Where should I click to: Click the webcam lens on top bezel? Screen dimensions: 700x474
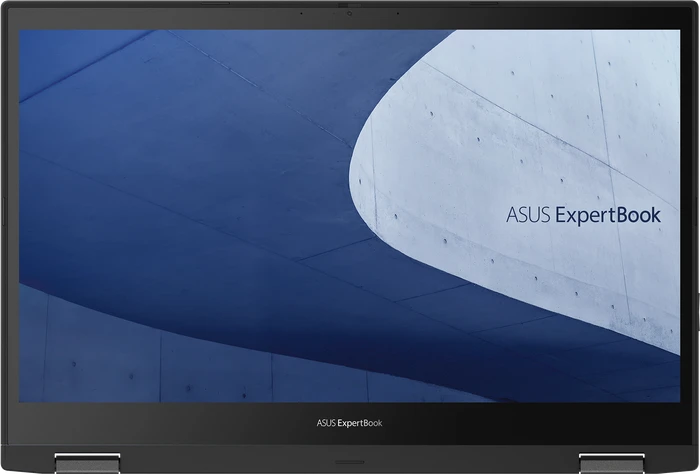click(350, 13)
